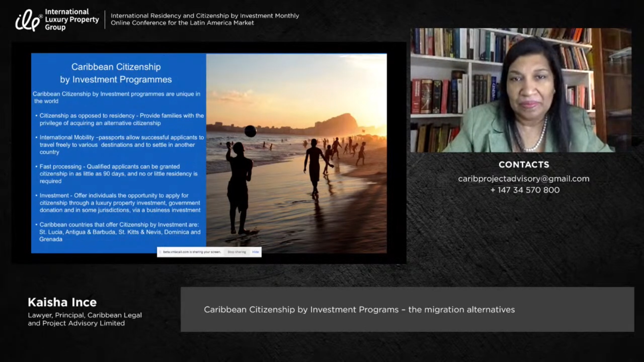The image size is (644, 362).
Task: Click the grey session topic banner
Action: [407, 309]
